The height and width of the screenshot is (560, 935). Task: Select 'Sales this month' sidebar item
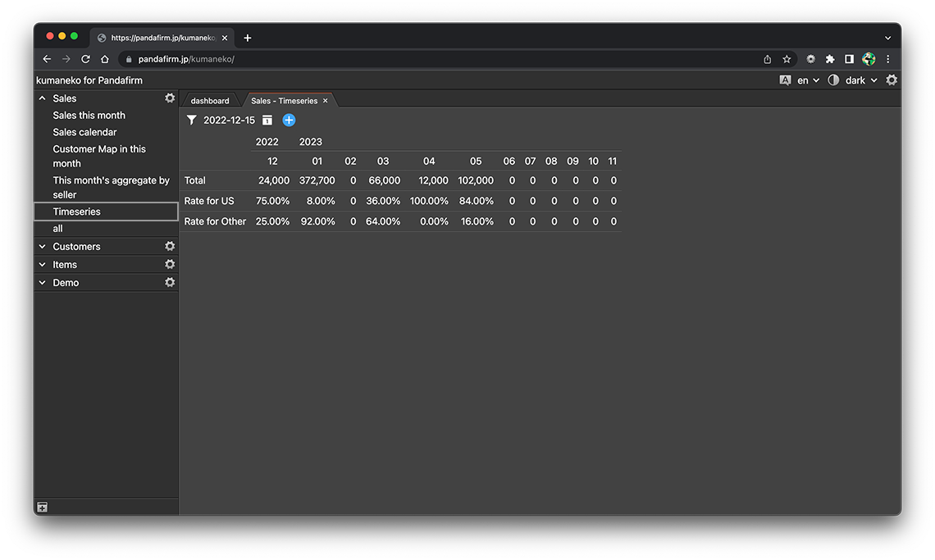pos(89,116)
